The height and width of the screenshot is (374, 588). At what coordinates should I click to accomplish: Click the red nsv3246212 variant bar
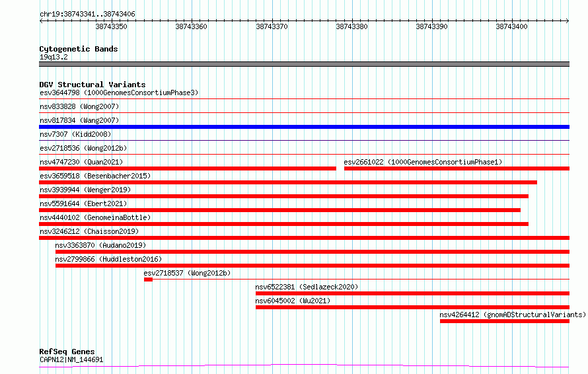pos(304,238)
